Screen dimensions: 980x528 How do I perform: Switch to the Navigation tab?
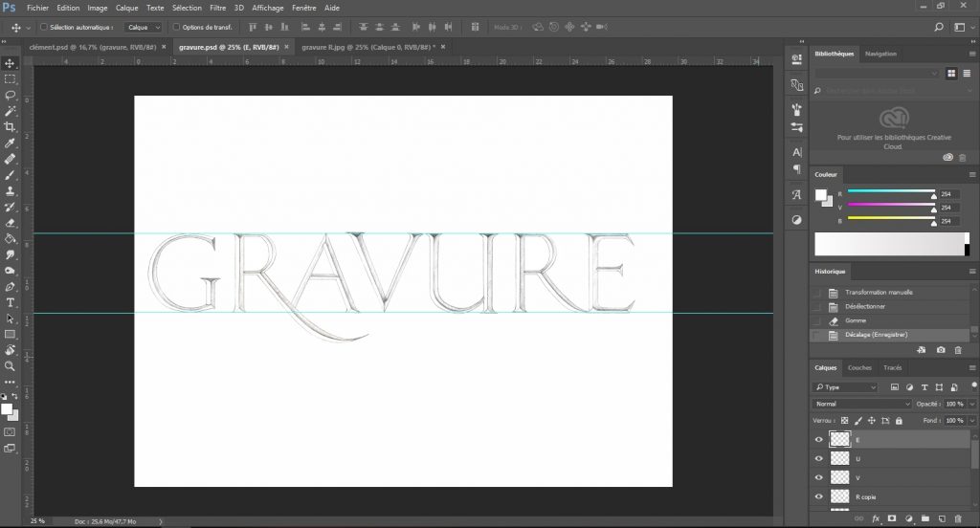[x=880, y=54]
